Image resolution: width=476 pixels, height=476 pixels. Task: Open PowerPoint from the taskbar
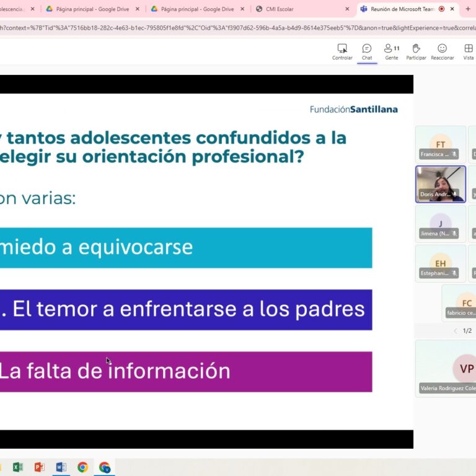coord(39,467)
